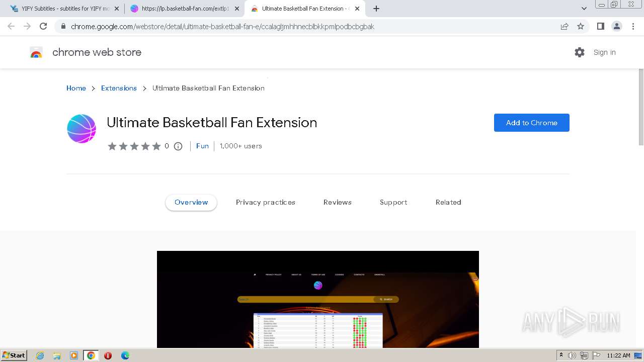Click the volume speaker tray icon
The image size is (644, 362).
(x=572, y=355)
